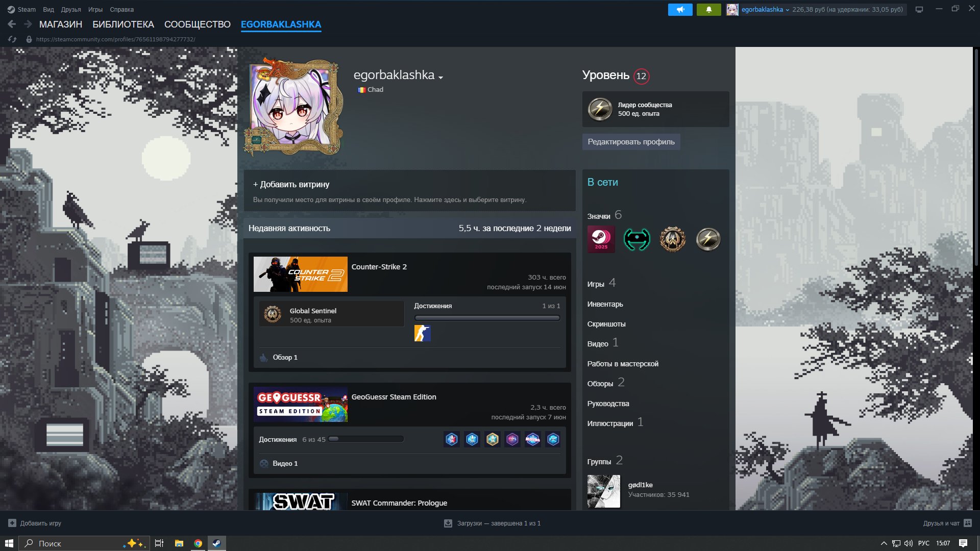Open the announcements megaphone button
This screenshot has height=551, width=980.
(x=680, y=9)
